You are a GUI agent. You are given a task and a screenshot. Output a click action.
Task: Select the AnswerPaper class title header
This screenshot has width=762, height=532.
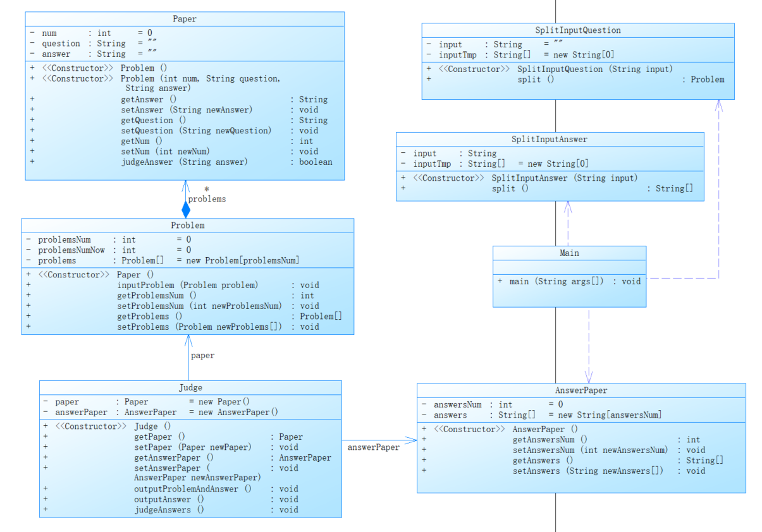(x=581, y=390)
